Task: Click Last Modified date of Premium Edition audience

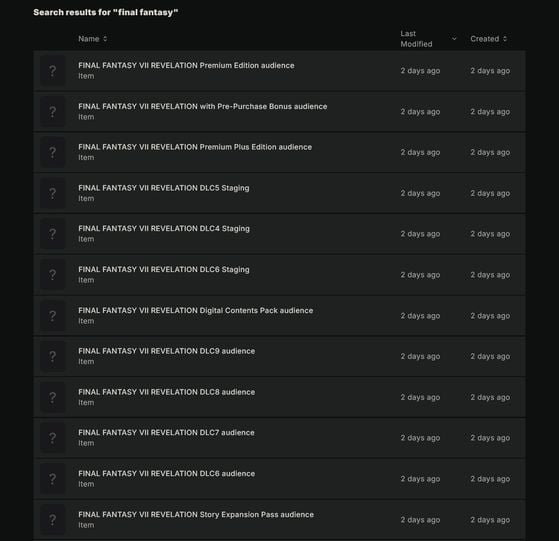Action: click(x=420, y=71)
